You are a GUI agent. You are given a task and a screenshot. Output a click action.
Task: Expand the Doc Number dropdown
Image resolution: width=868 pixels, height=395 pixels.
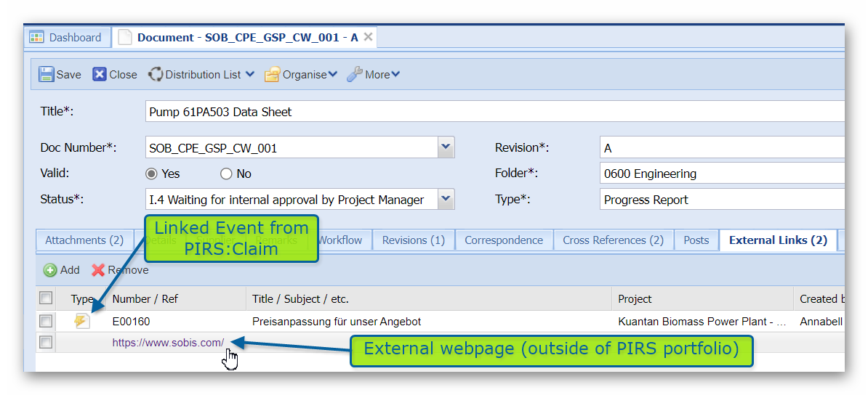tap(446, 147)
